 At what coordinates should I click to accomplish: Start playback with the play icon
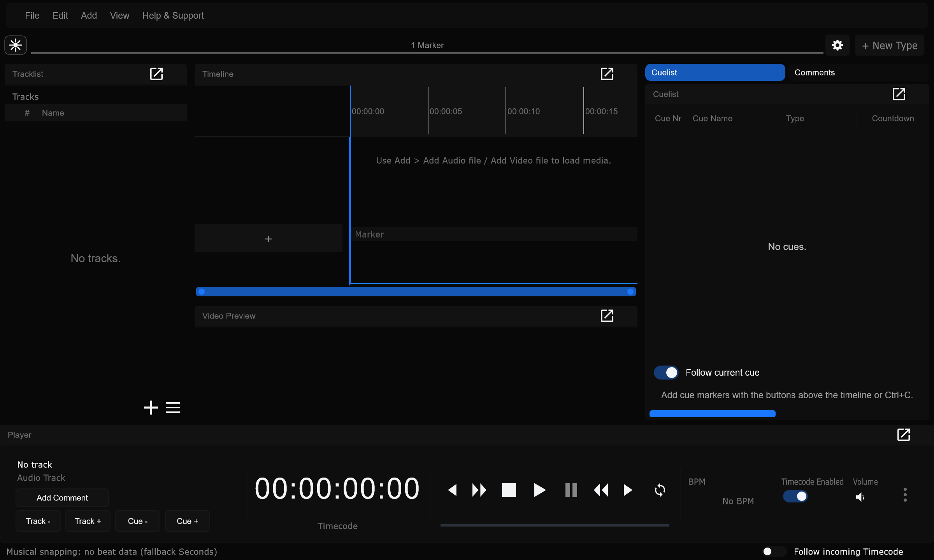tap(539, 490)
